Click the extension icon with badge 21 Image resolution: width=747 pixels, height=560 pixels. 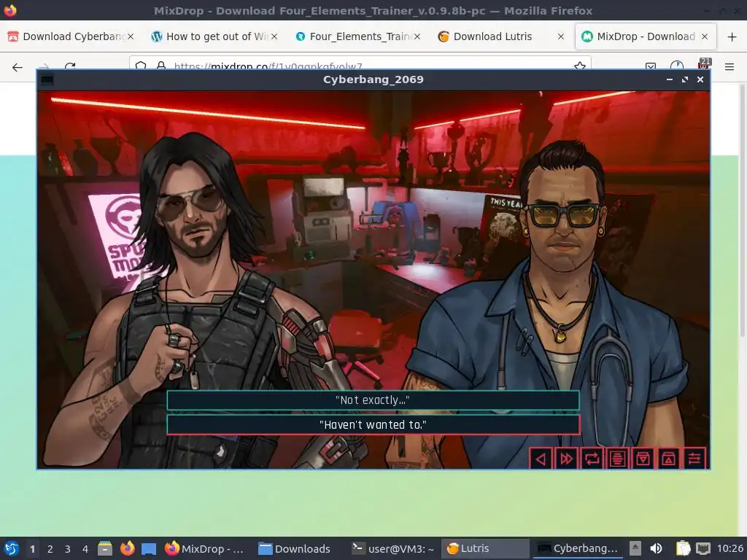pos(703,65)
